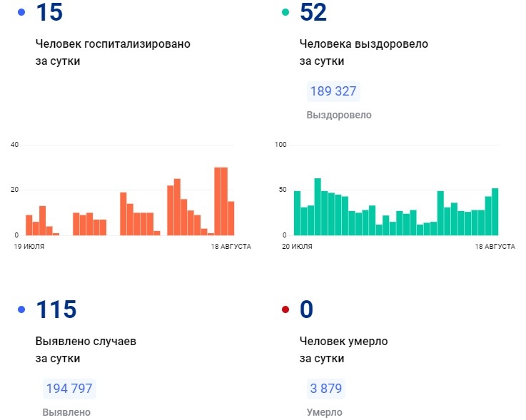Click the red dot beside number 0

(x=285, y=309)
